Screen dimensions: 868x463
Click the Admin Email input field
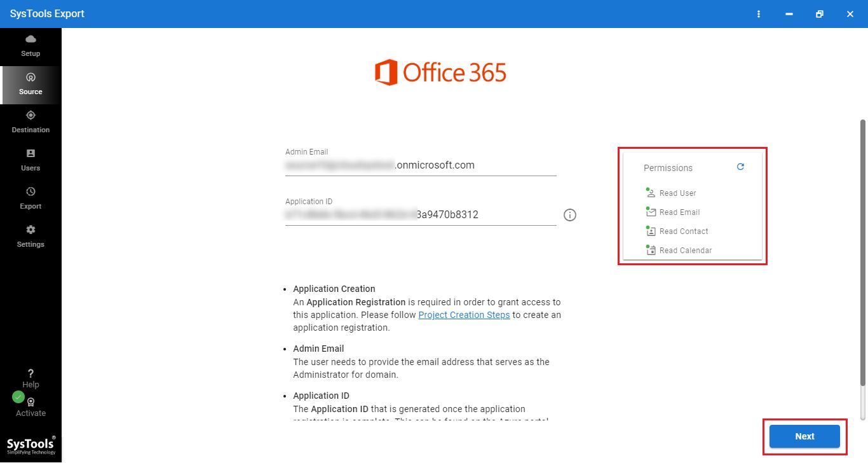point(421,165)
